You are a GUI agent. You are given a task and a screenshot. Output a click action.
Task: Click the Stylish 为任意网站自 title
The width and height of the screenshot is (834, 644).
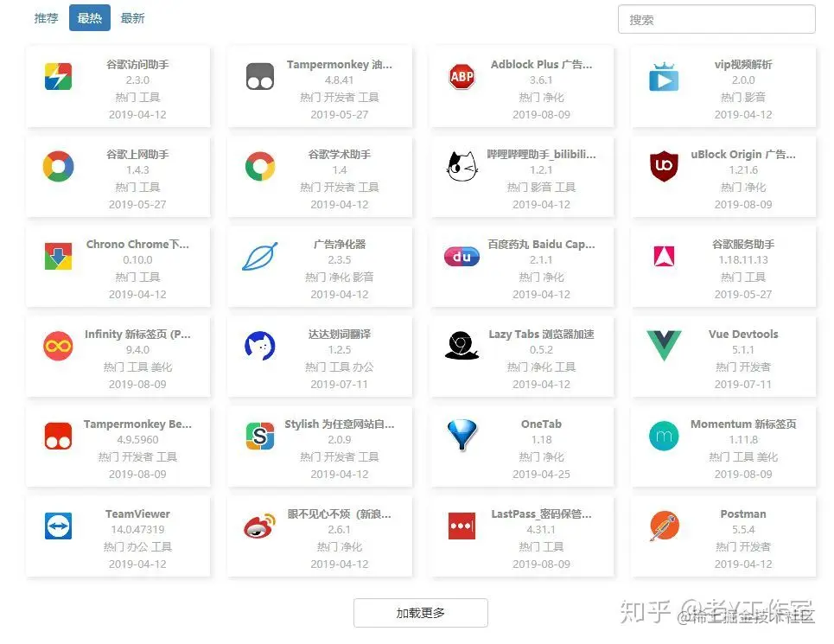point(340,424)
